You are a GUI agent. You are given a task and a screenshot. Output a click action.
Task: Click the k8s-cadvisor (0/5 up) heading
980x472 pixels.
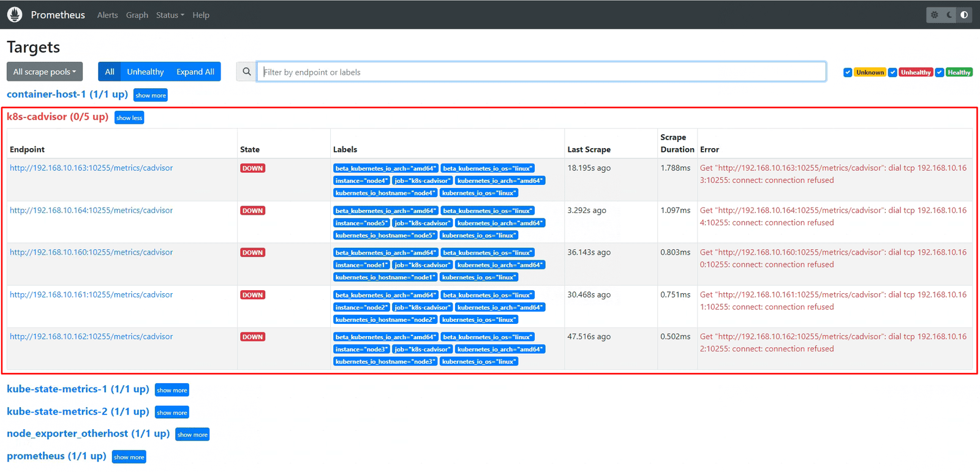pos(58,117)
